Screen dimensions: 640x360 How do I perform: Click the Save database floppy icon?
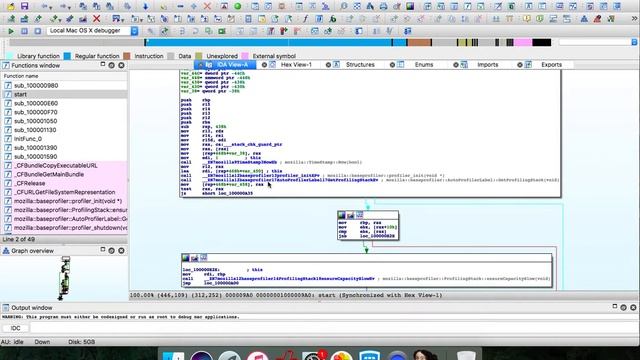pos(24,7)
